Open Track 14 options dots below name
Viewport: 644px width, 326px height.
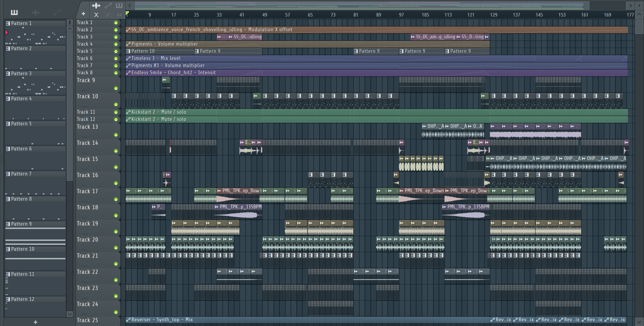(85, 153)
